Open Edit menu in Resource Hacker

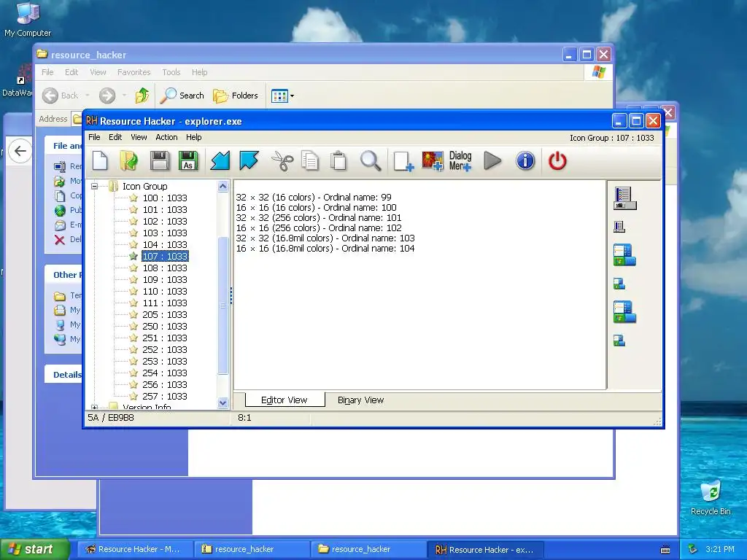tap(115, 137)
